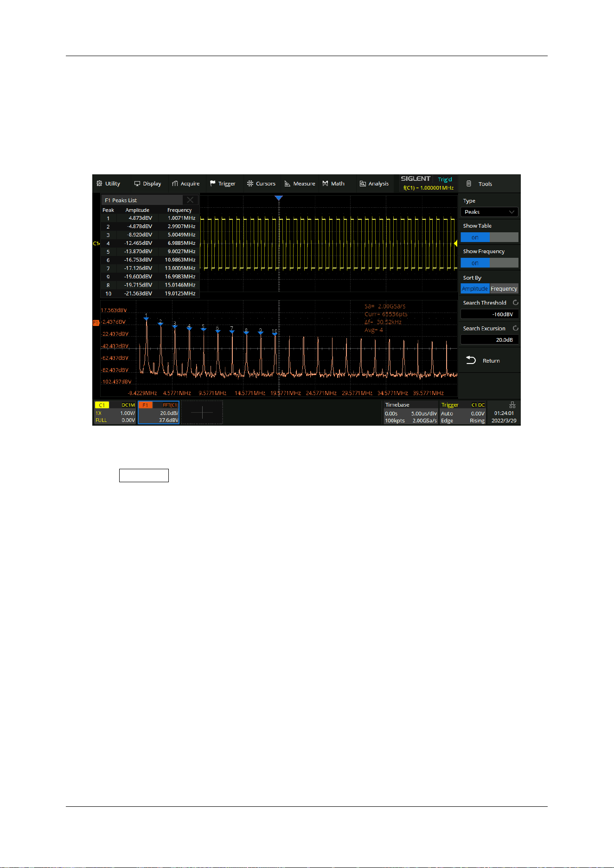This screenshot has width=614, height=868.
Task: Click the Search Excursion 20.0dB field
Action: (x=489, y=339)
